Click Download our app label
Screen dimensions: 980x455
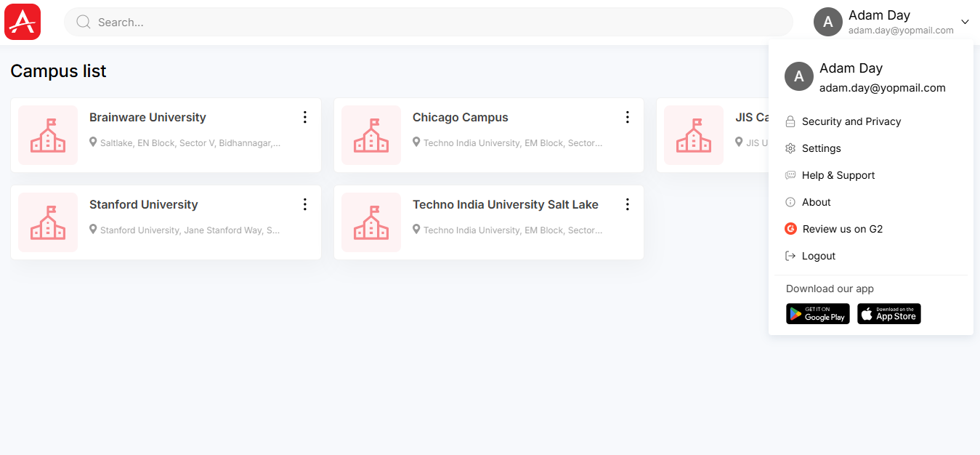point(830,289)
